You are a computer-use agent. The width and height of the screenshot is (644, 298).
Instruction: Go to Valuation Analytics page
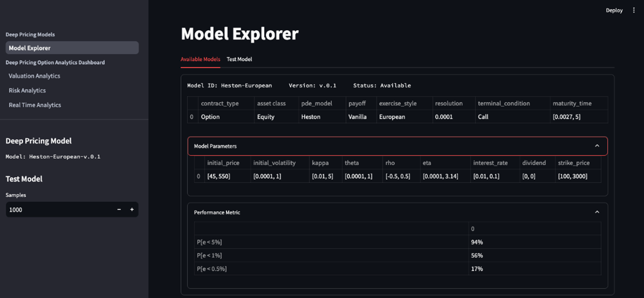[34, 76]
